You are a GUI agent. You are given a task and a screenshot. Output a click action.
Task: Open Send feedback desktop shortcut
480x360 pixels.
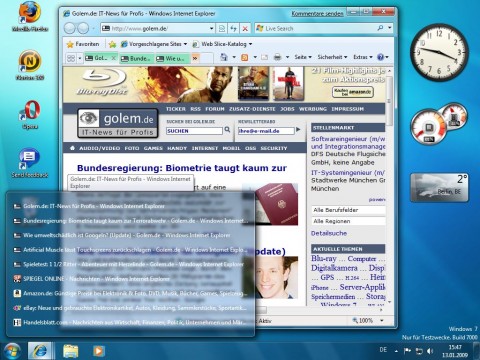pos(30,163)
